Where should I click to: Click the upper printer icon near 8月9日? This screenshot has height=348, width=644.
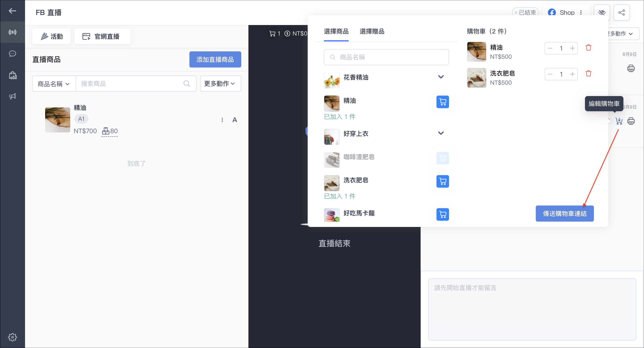[x=631, y=68]
